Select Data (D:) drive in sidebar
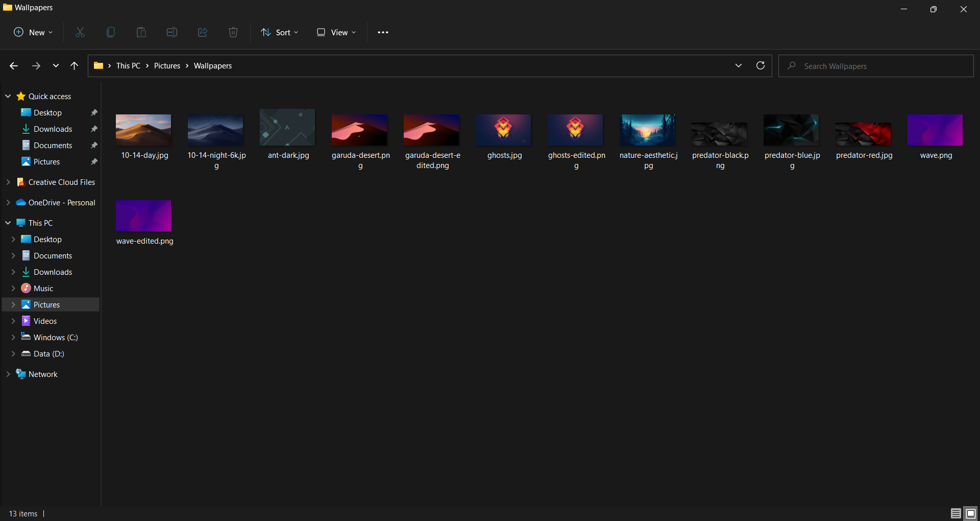The image size is (980, 521). [x=48, y=353]
